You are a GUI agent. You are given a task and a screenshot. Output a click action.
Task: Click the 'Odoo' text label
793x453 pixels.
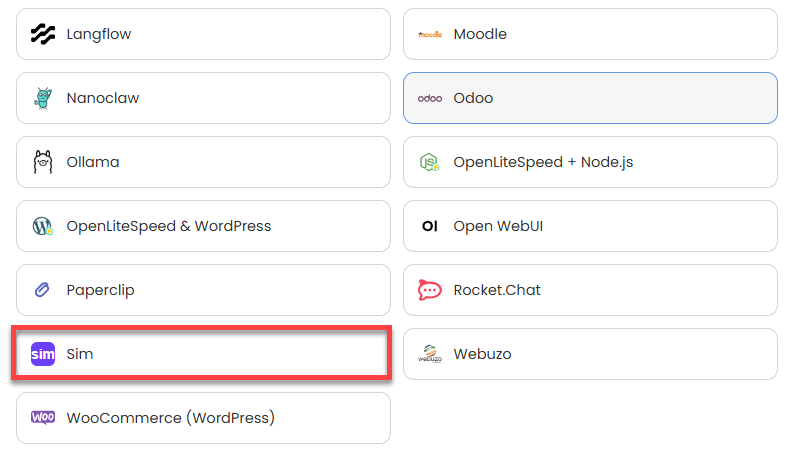coord(473,98)
